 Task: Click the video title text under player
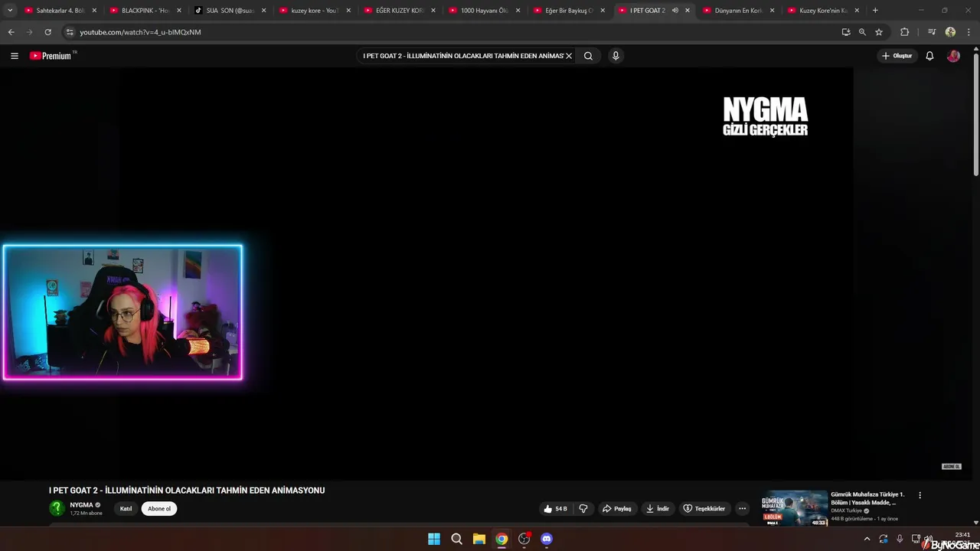[187, 491]
